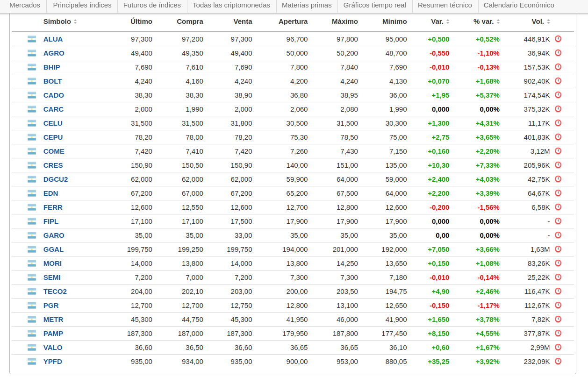Open the Calendario Económico tab
This screenshot has width=588, height=377.
click(519, 6)
